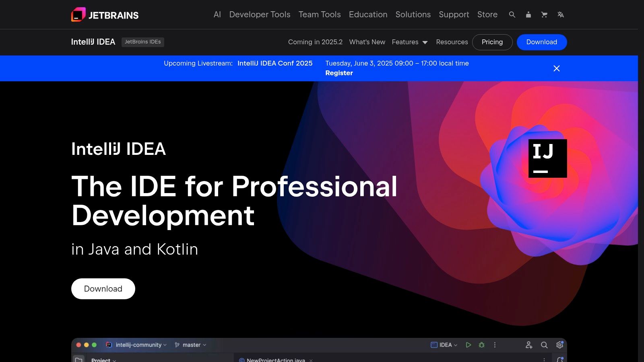Close the livestream banner
This screenshot has width=644, height=362.
click(x=557, y=68)
